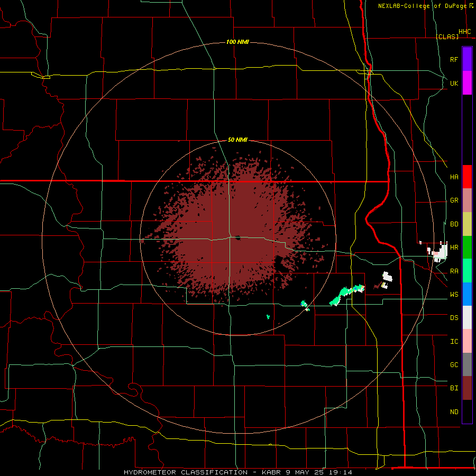This screenshot has height=476, width=476.
Task: Select the WS blue legend swatch
Action: [x=467, y=294]
